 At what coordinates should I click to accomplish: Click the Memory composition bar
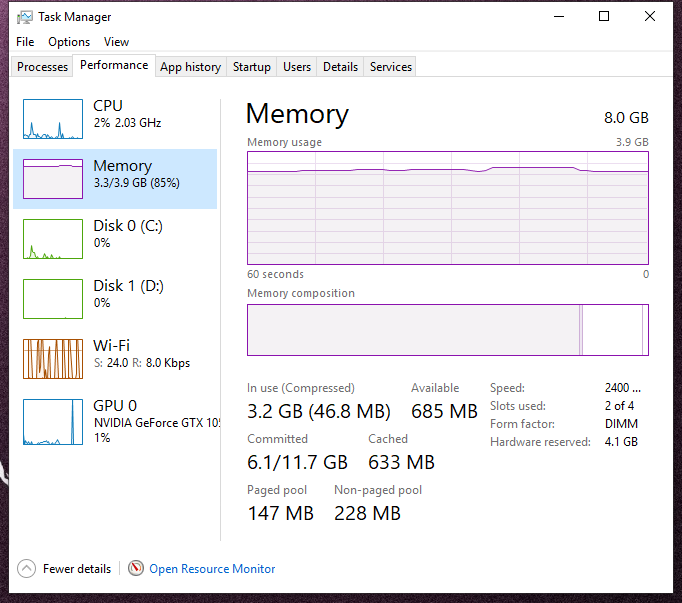click(447, 330)
